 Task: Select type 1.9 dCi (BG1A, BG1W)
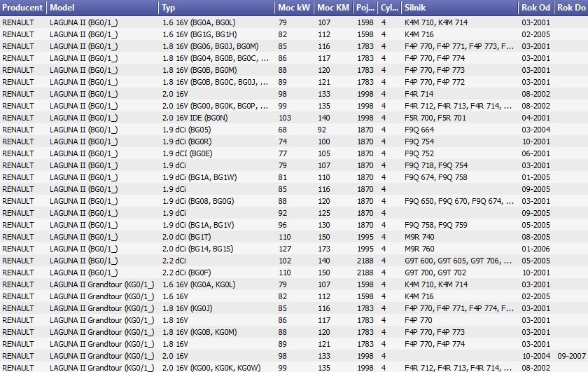coord(199,177)
